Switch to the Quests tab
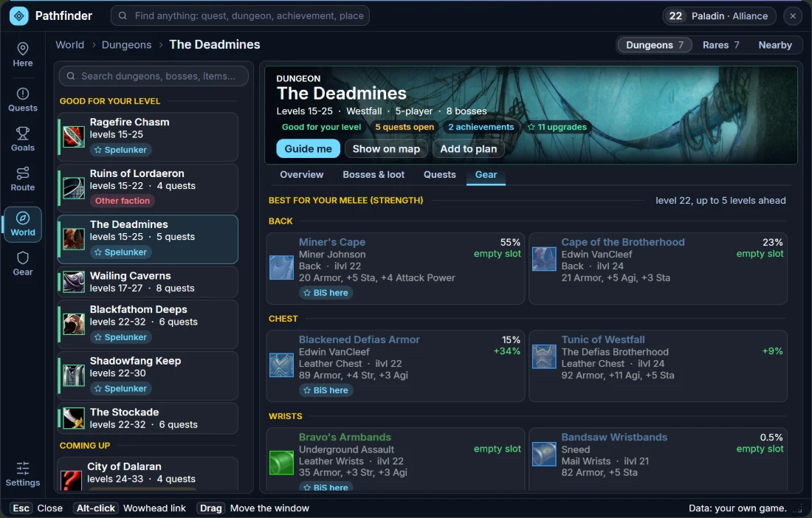The image size is (812, 518). pos(440,175)
